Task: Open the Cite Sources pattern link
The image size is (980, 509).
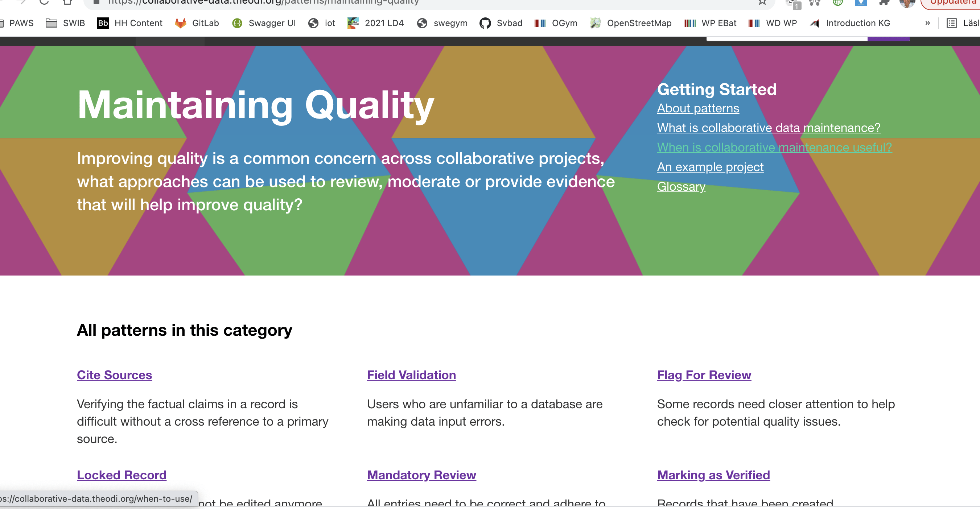Action: pyautogui.click(x=114, y=375)
